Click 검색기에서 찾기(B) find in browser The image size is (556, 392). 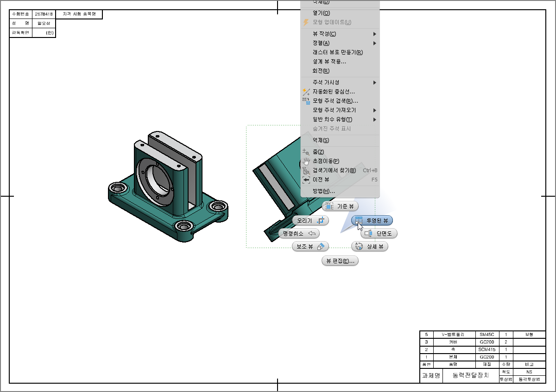(x=340, y=170)
